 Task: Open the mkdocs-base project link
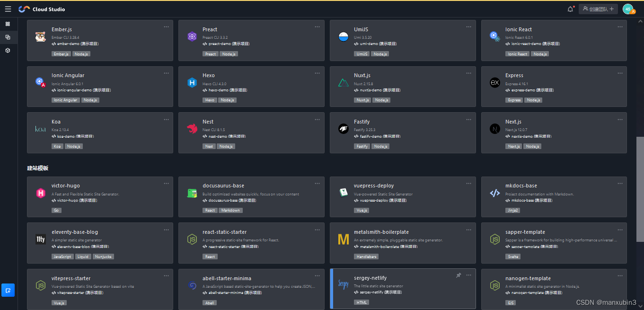coord(529,200)
